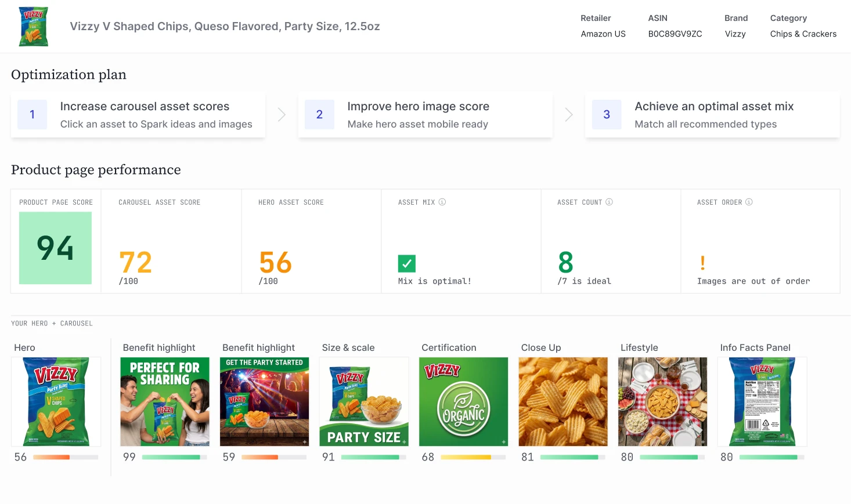Screen dimensions: 851x504
Task: Click the asset count value 8
Action: [x=566, y=262]
